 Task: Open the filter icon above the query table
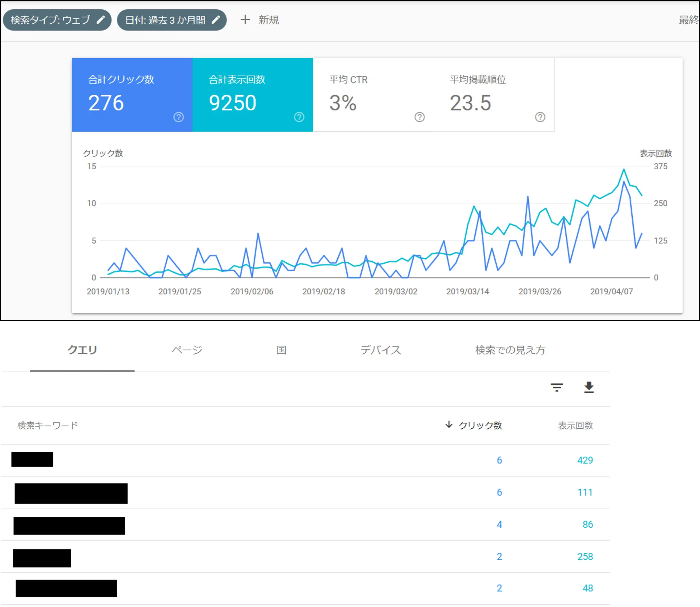(557, 387)
